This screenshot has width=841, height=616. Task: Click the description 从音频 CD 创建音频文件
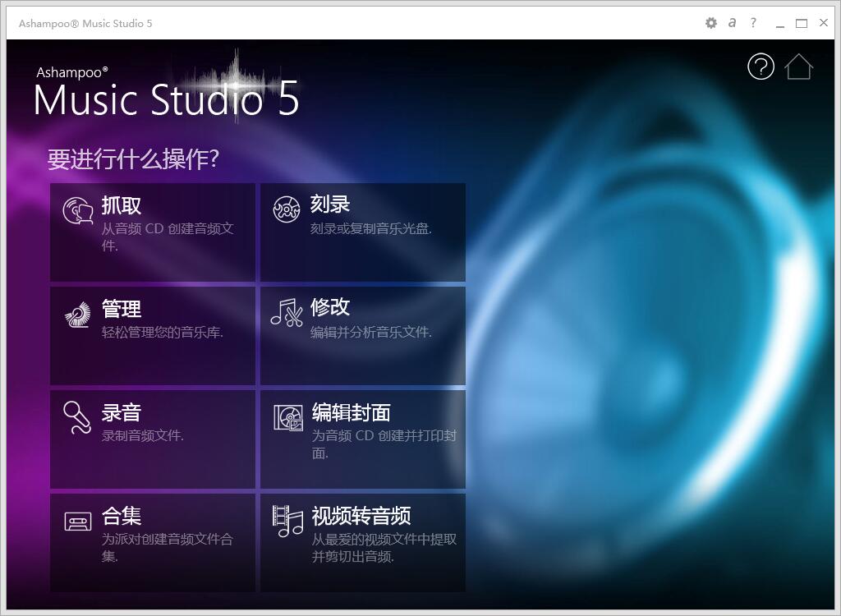(168, 237)
